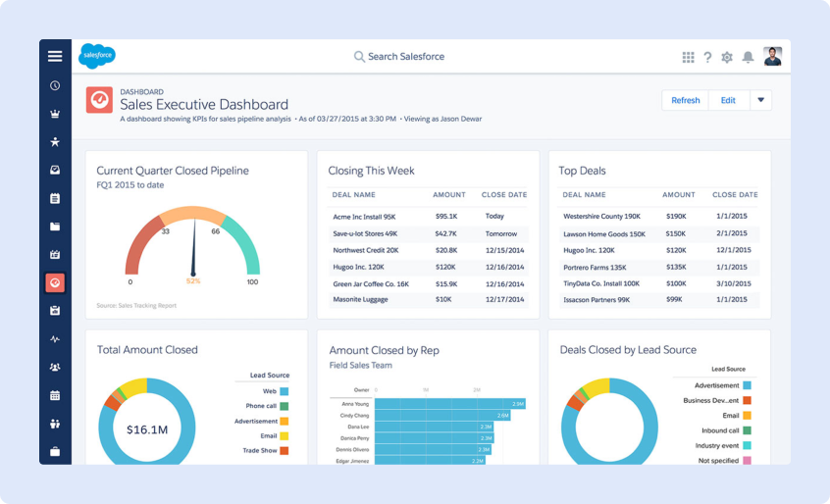The width and height of the screenshot is (830, 504).
Task: Open the Setup gear icon
Action: click(727, 57)
